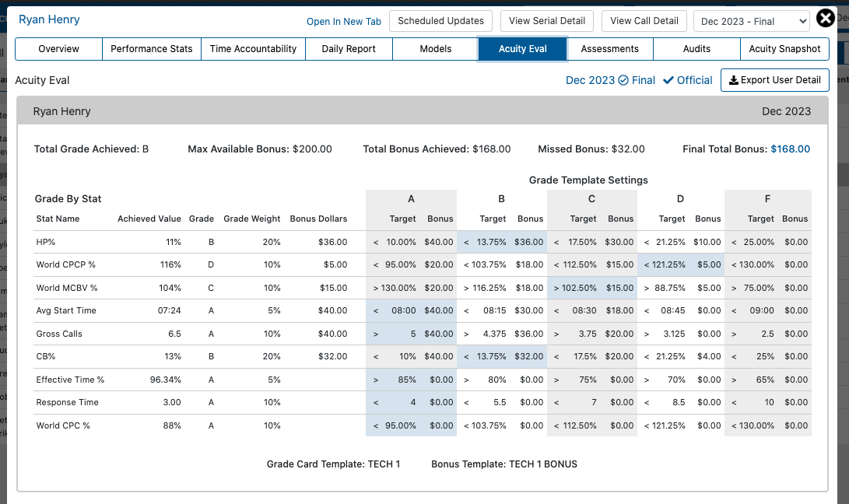849x504 pixels.
Task: Click the Ryan Henry name link
Action: (x=49, y=19)
